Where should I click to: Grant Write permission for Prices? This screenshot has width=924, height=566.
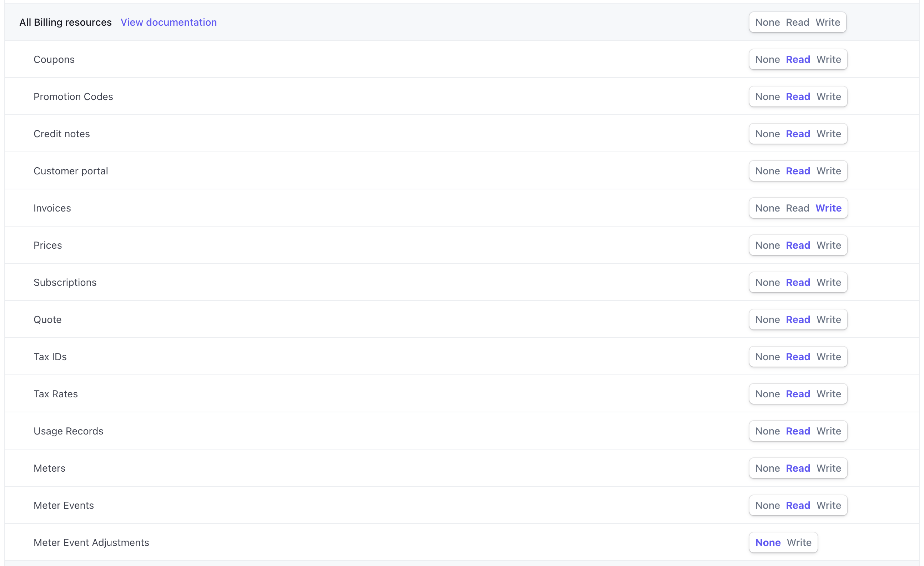[x=829, y=245]
